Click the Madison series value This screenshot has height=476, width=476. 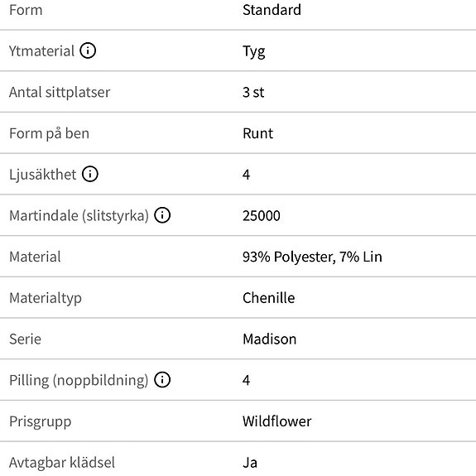click(269, 339)
